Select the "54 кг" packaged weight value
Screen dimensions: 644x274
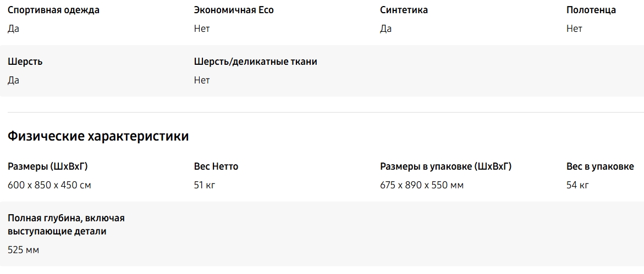(577, 185)
